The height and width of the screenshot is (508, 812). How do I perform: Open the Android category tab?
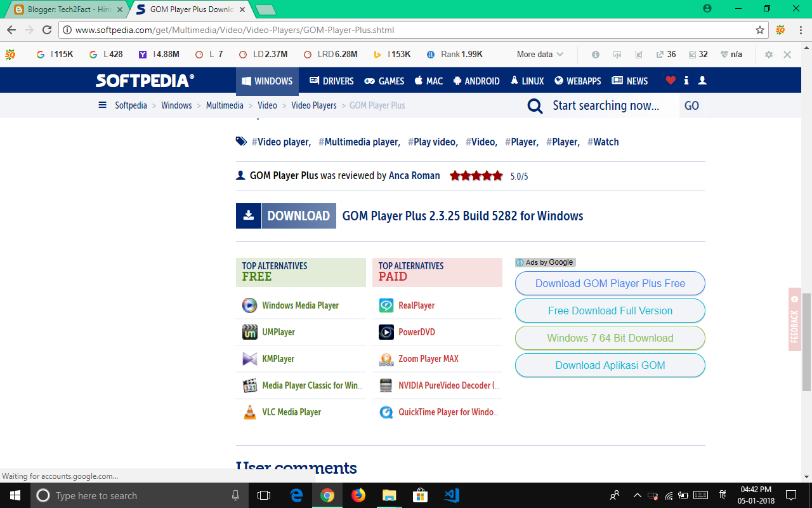tap(476, 81)
